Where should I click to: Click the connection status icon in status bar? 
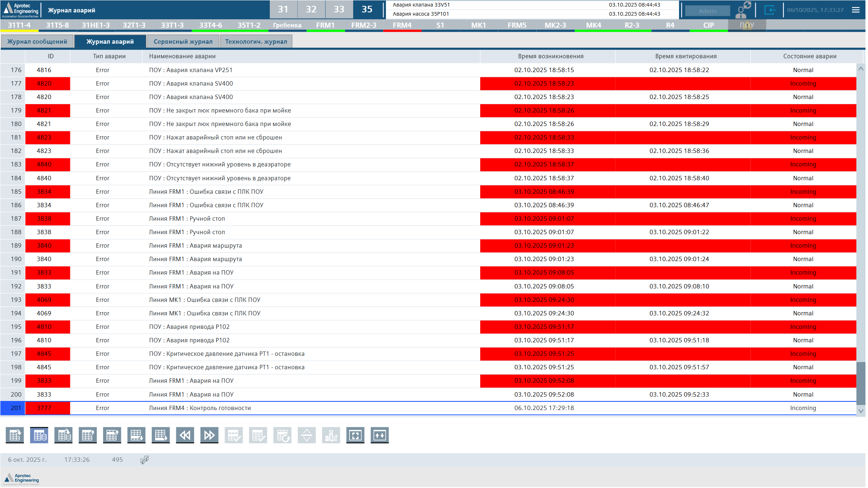[145, 460]
